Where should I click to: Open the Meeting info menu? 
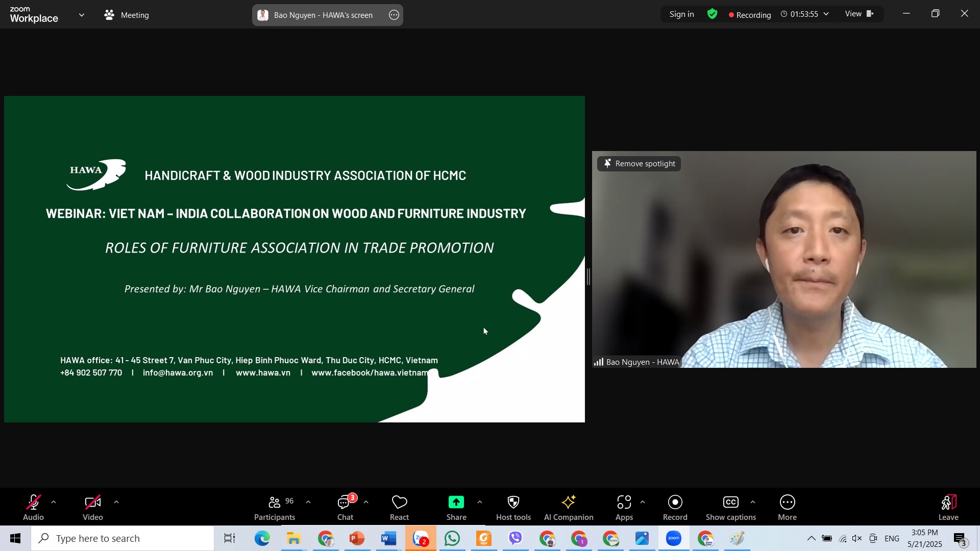point(127,15)
